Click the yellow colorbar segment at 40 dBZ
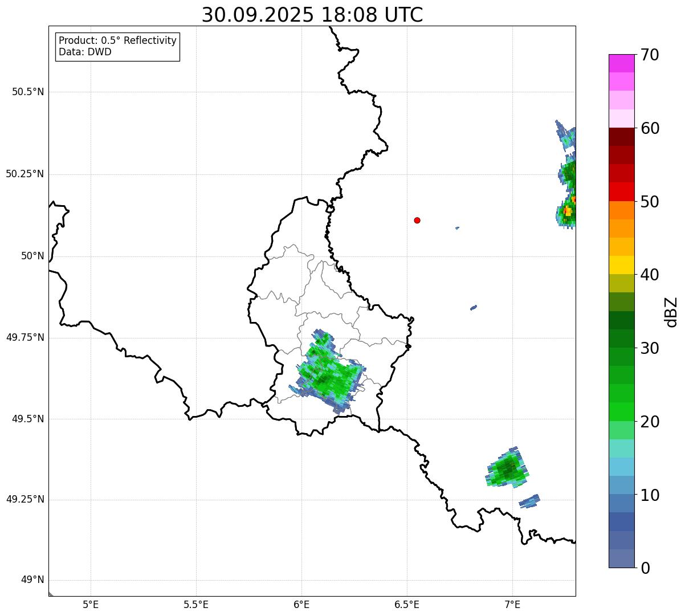This screenshot has height=616, width=685. tap(621, 265)
